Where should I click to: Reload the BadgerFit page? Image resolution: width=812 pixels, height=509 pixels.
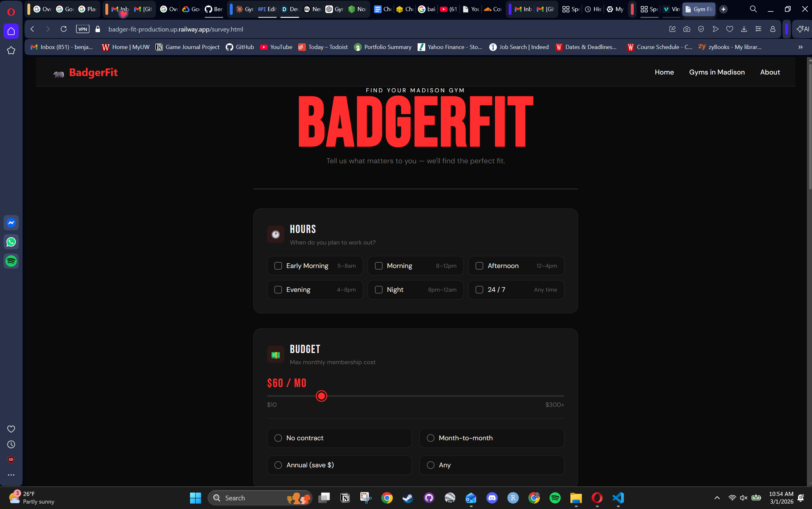click(64, 29)
